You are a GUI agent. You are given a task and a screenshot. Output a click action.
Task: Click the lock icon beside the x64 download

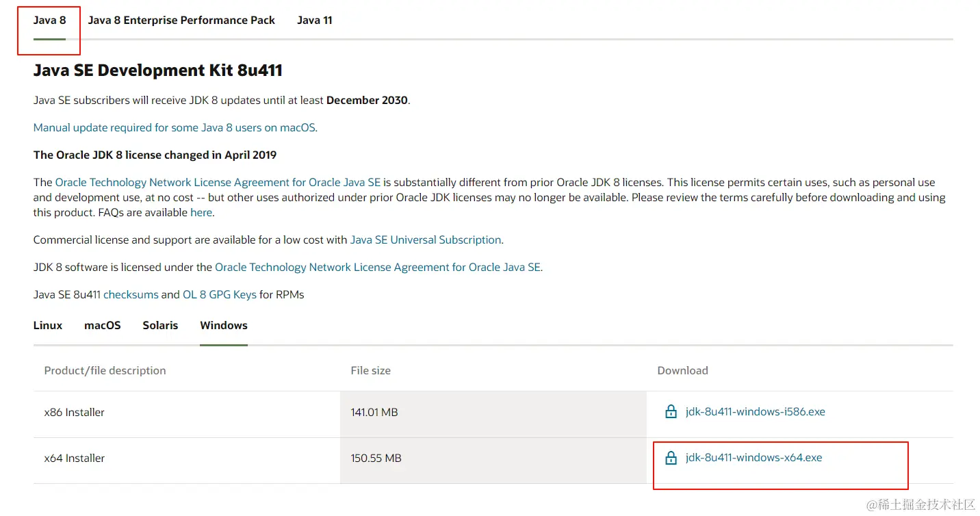[x=671, y=458]
